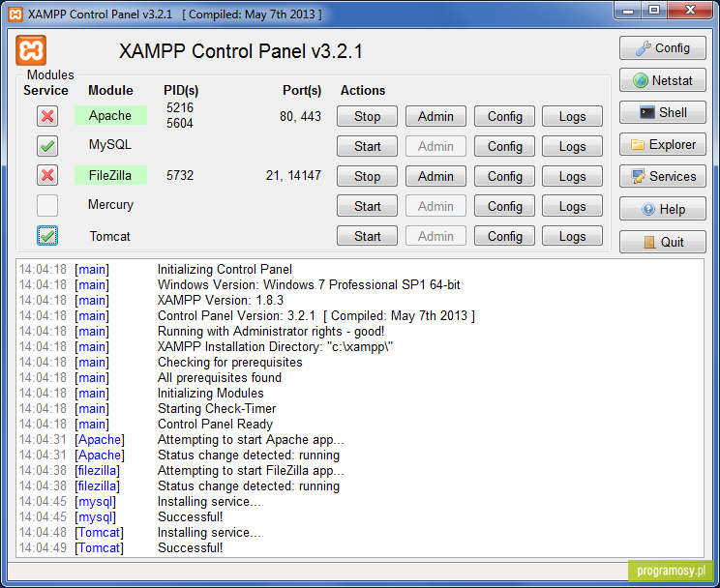Click FileZilla ports "21, 14147"
720x588 pixels.
pyautogui.click(x=293, y=175)
